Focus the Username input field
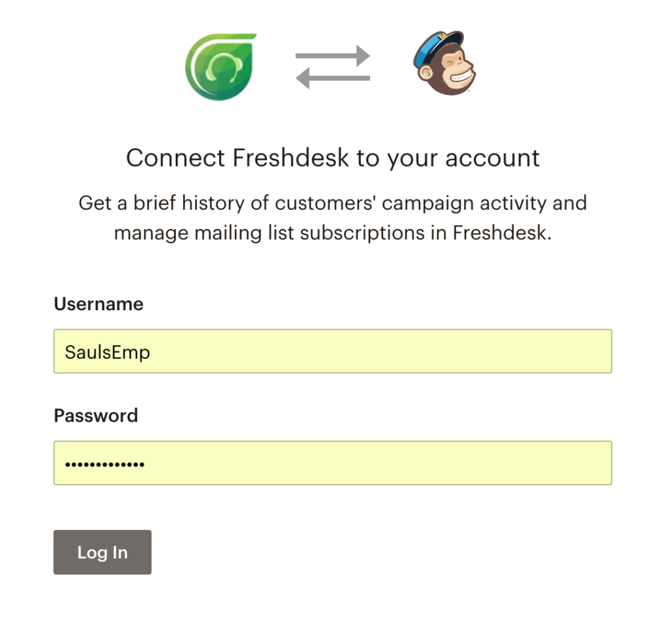Viewport: 672px width, 623px height. tap(333, 352)
